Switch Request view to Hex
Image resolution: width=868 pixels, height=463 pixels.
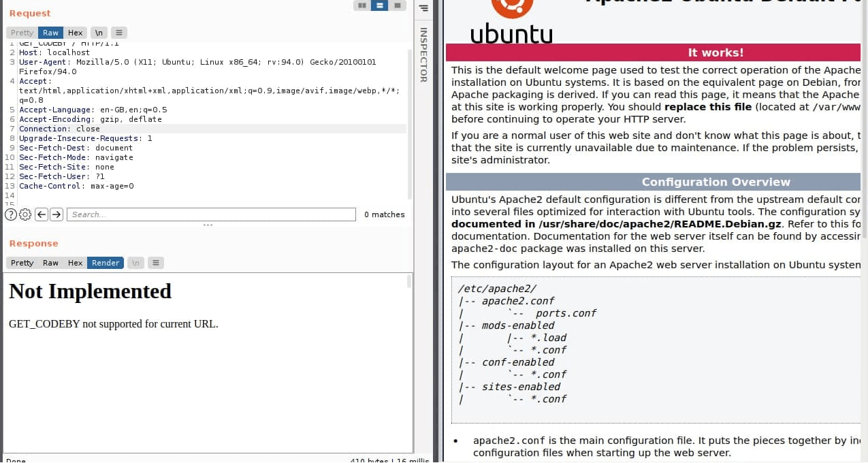pos(76,33)
